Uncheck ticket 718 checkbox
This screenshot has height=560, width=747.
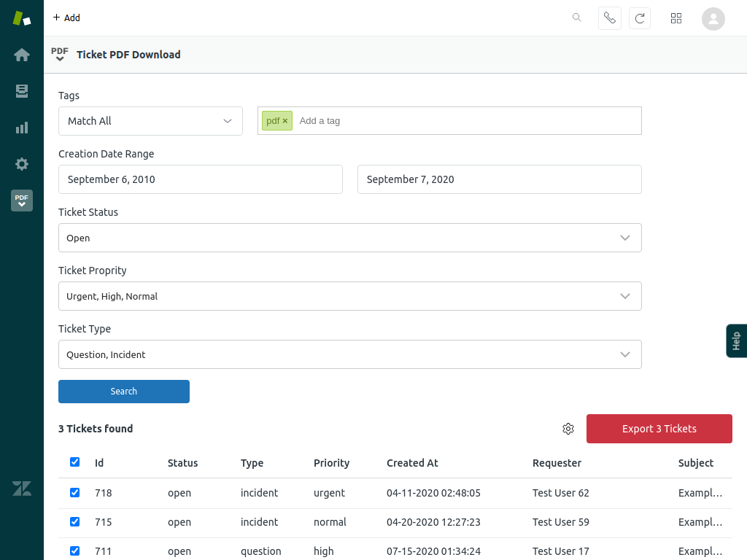[x=74, y=493]
